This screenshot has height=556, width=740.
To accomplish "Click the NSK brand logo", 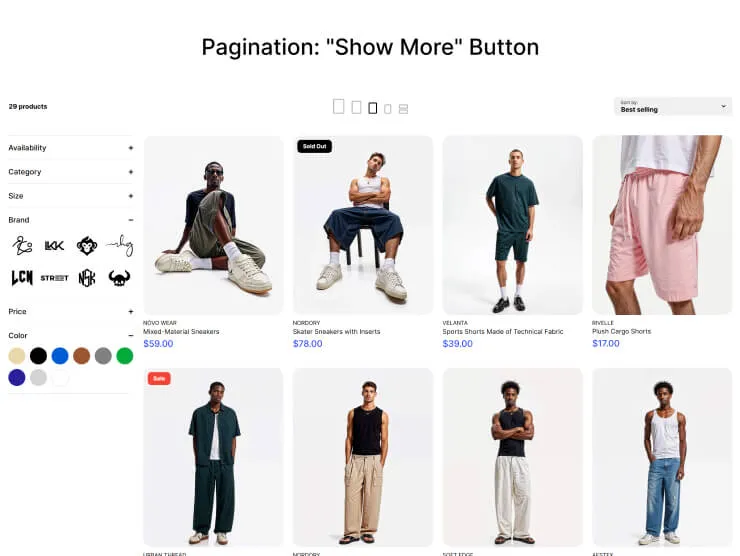I will coord(87,278).
